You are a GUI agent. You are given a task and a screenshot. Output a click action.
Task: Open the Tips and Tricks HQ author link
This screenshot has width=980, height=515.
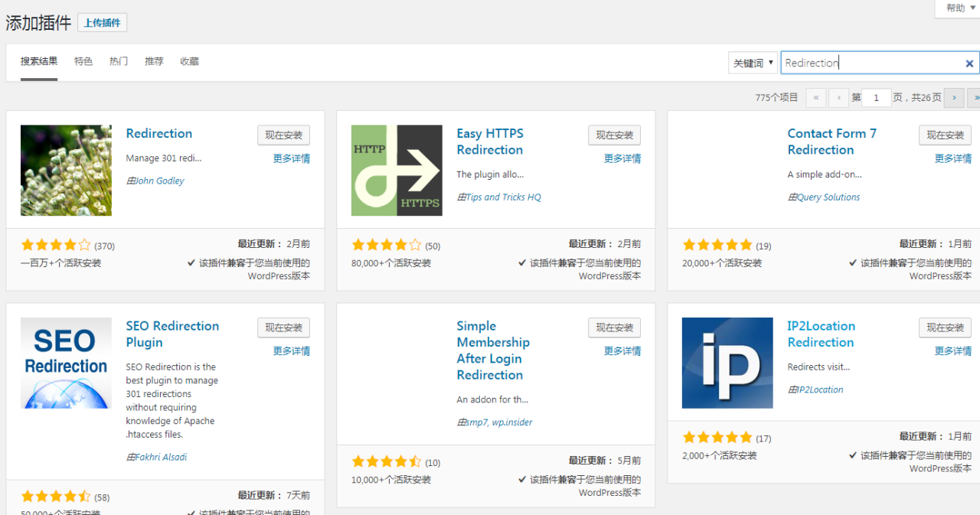pyautogui.click(x=502, y=197)
